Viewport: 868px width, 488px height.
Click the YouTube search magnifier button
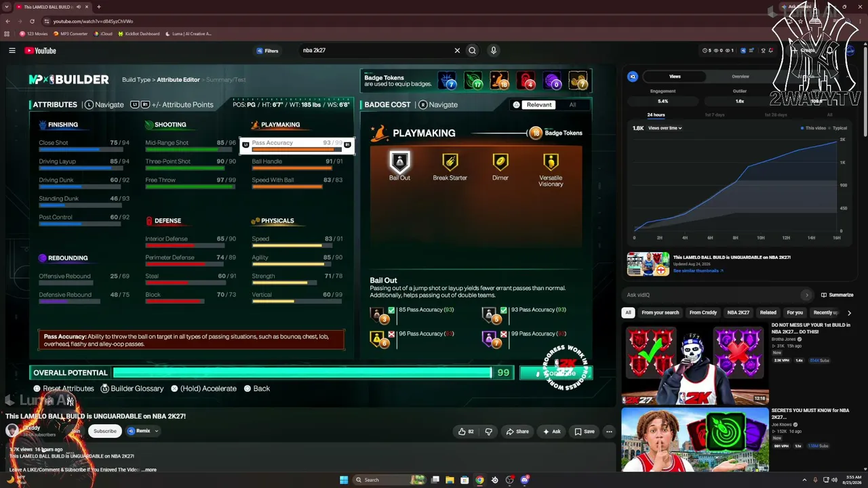tap(473, 50)
